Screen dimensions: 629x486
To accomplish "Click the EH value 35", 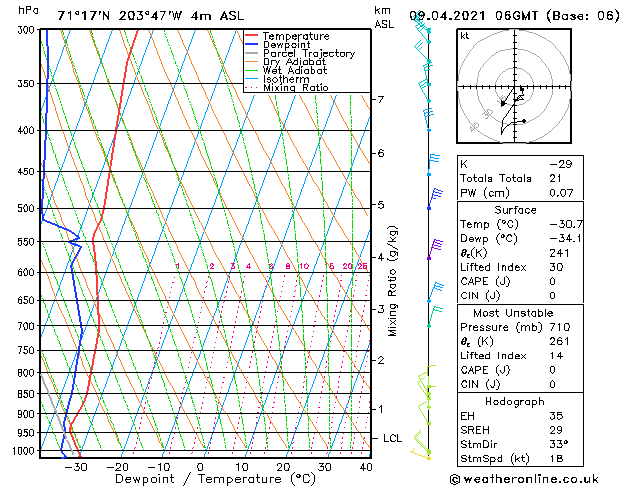I will (x=556, y=416).
